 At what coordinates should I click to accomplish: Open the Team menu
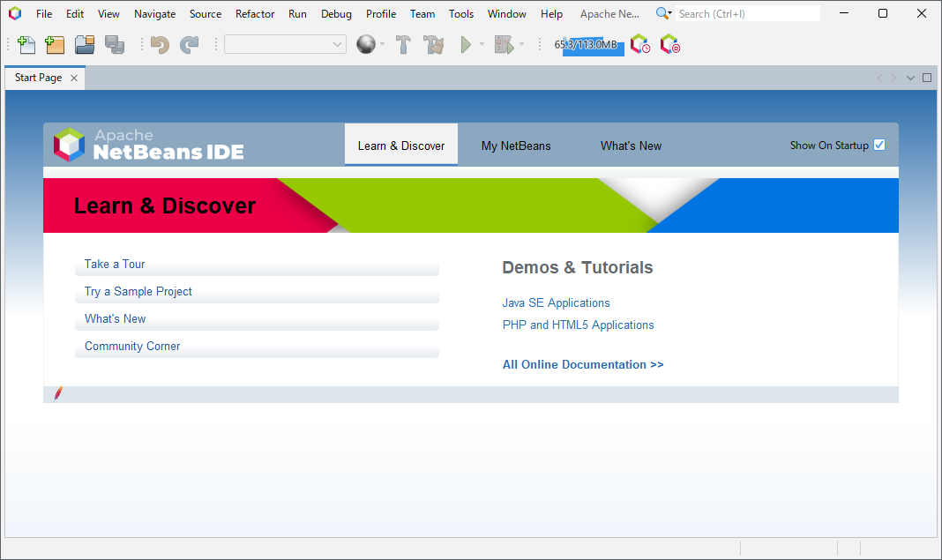[422, 14]
